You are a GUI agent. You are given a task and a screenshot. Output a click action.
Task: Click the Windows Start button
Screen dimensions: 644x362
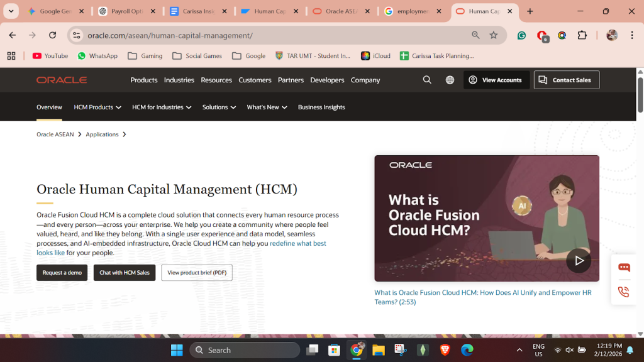[177, 350]
